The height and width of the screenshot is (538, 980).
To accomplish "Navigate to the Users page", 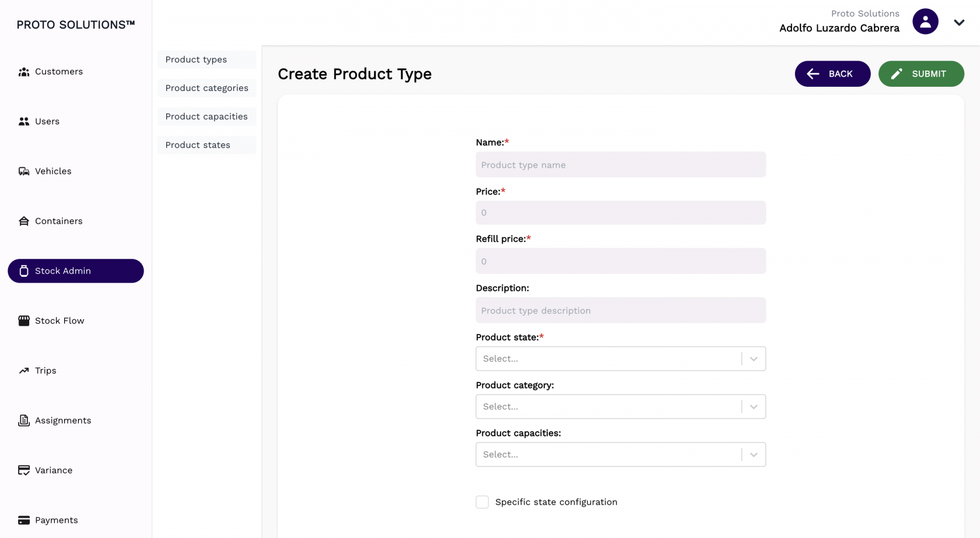I will pos(76,121).
